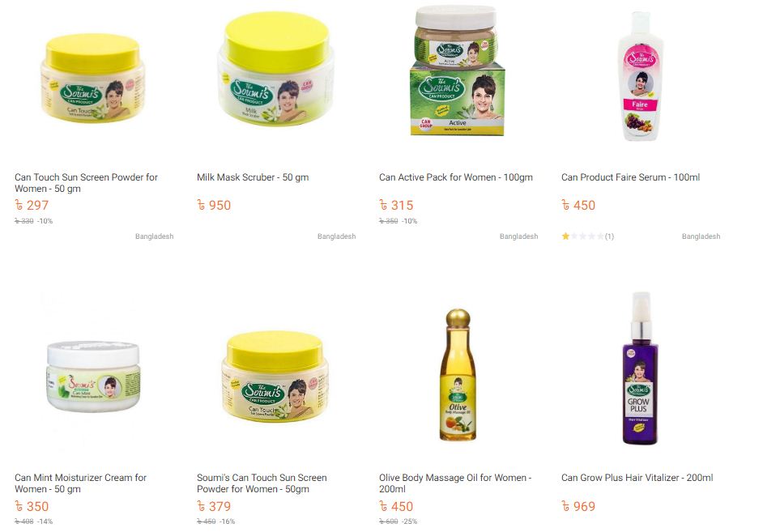The height and width of the screenshot is (532, 763).
Task: Open the Can Touch Sun Screen Powder image
Action: (x=92, y=78)
